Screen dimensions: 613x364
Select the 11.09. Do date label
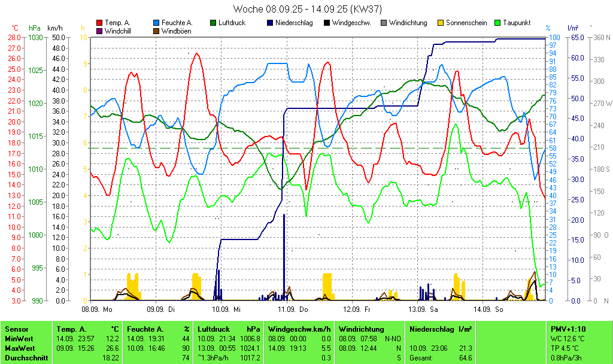[x=293, y=310]
